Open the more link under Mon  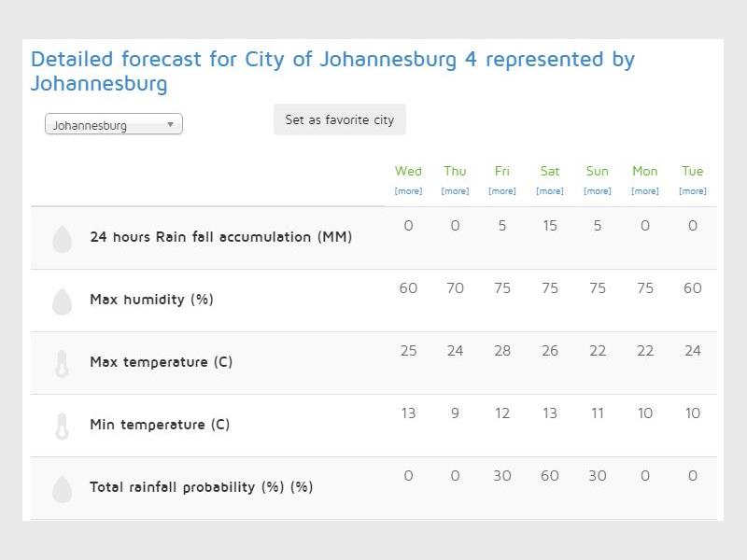(x=645, y=191)
